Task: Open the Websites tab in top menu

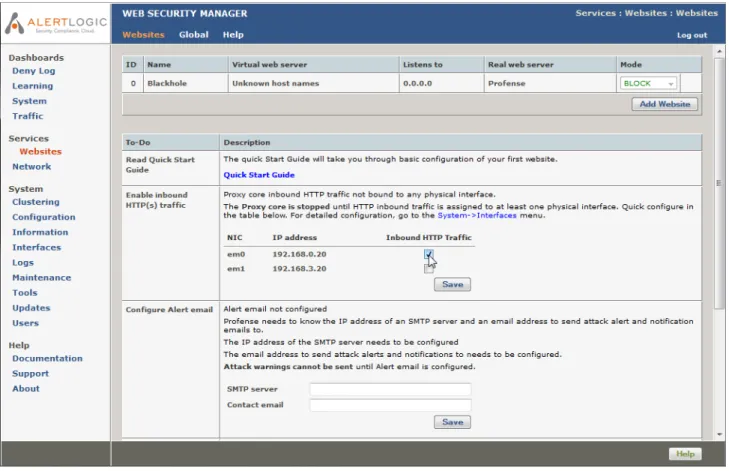Action: [x=143, y=34]
